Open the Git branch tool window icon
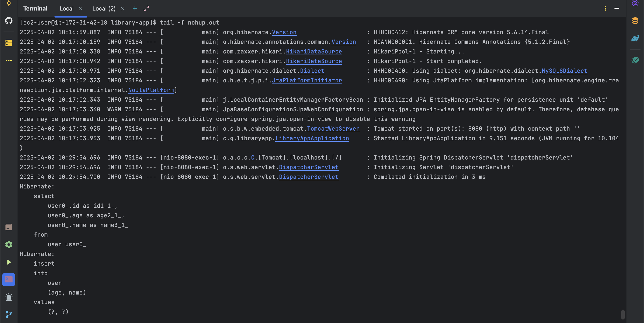This screenshot has width=644, height=323. coord(9,314)
